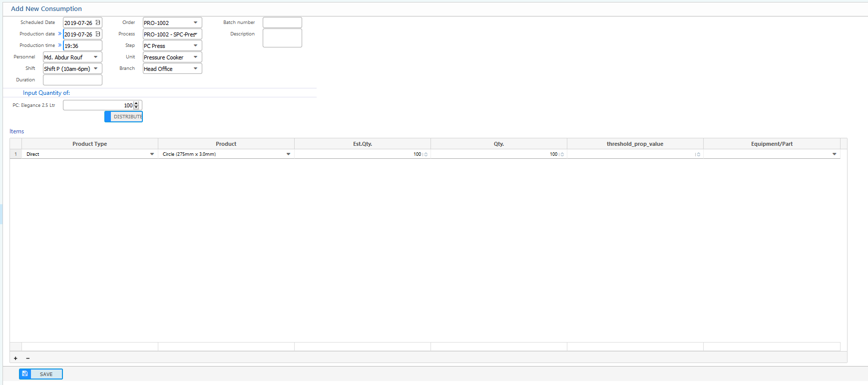Viewport: 868px width, 385px height.
Task: Click the double-arrow icon beside Production date
Action: pos(59,34)
